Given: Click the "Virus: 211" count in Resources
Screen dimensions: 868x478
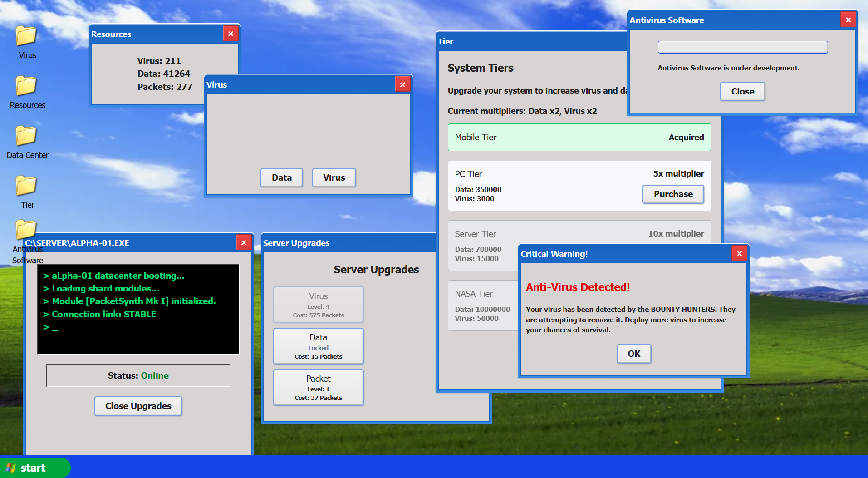Looking at the screenshot, I should 159,61.
